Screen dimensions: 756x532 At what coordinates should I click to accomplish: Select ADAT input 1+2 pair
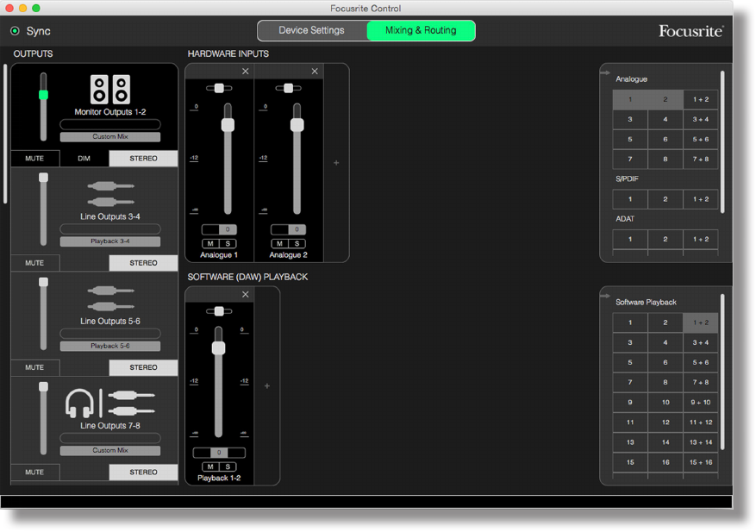tap(701, 239)
